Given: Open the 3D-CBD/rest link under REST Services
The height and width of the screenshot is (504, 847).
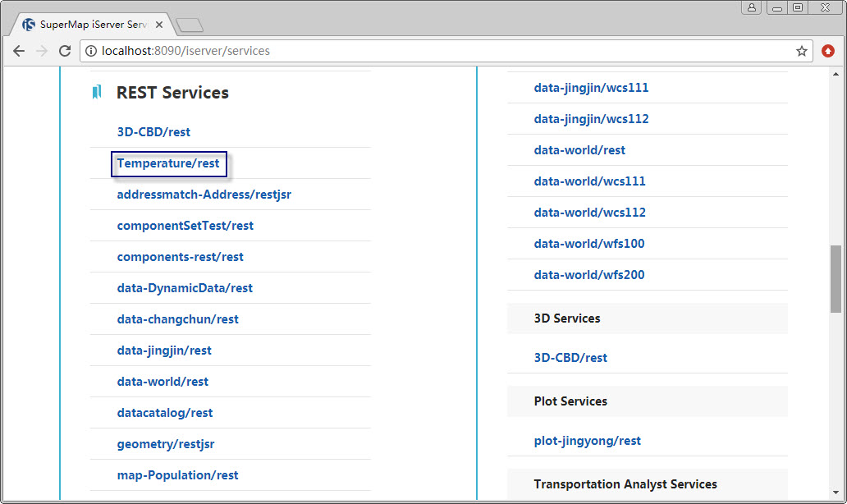Looking at the screenshot, I should (153, 132).
